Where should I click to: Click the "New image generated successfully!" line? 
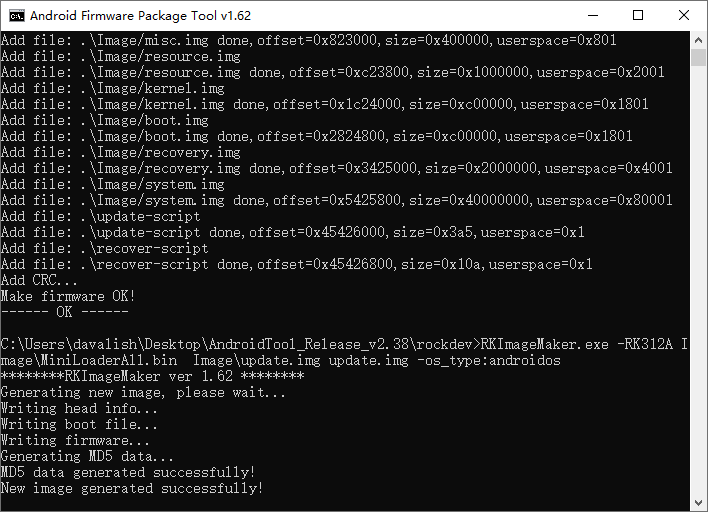pos(132,488)
